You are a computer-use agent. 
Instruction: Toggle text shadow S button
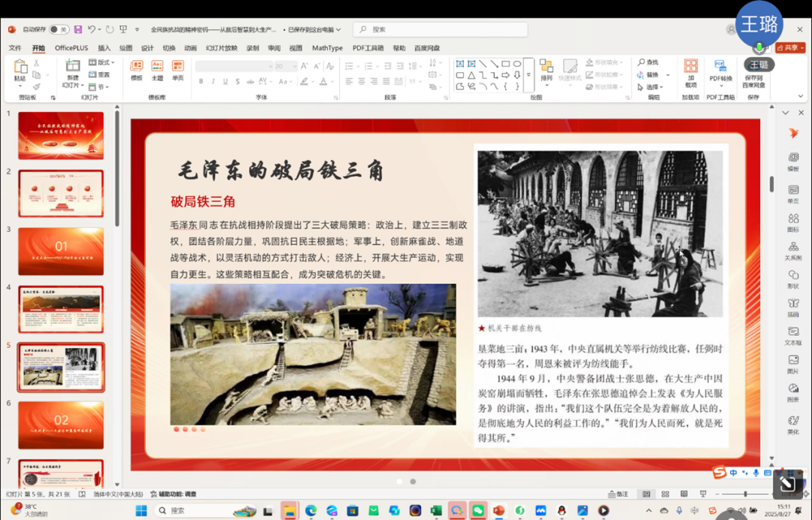tap(238, 81)
